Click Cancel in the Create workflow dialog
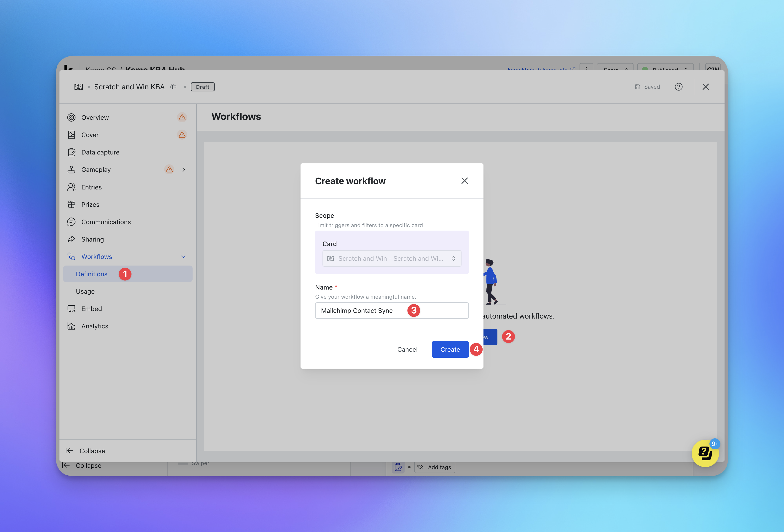 (407, 350)
